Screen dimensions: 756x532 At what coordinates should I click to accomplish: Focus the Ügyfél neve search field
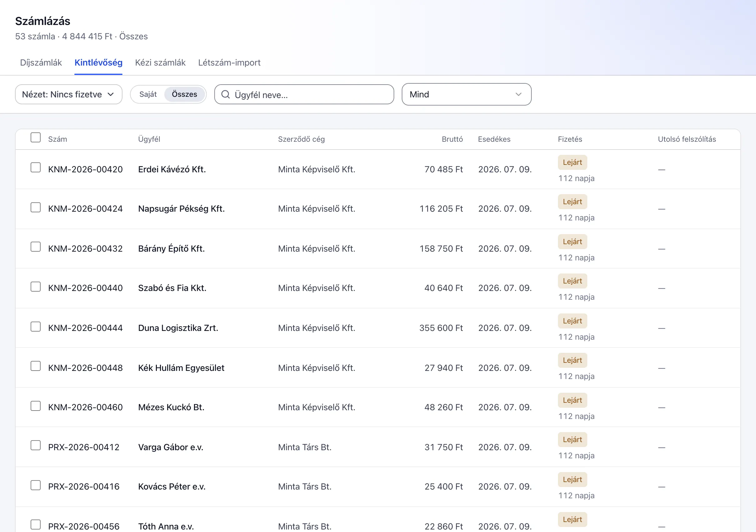[x=304, y=94]
